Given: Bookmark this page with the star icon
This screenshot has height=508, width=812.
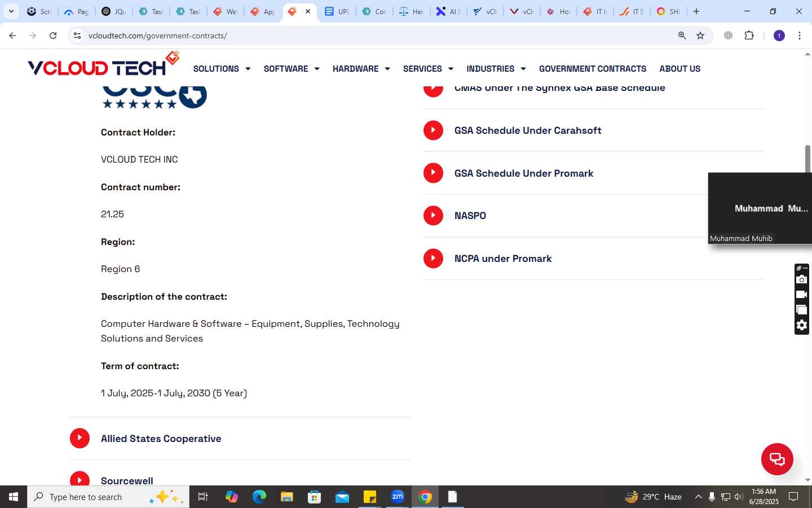Looking at the screenshot, I should (700, 36).
